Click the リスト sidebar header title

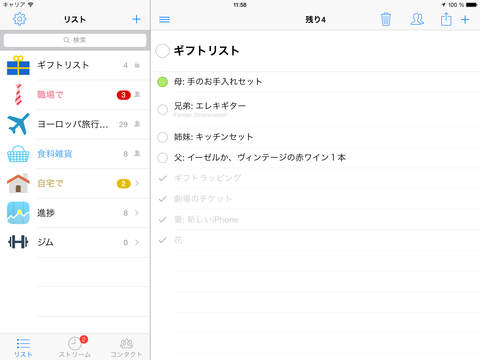point(75,20)
